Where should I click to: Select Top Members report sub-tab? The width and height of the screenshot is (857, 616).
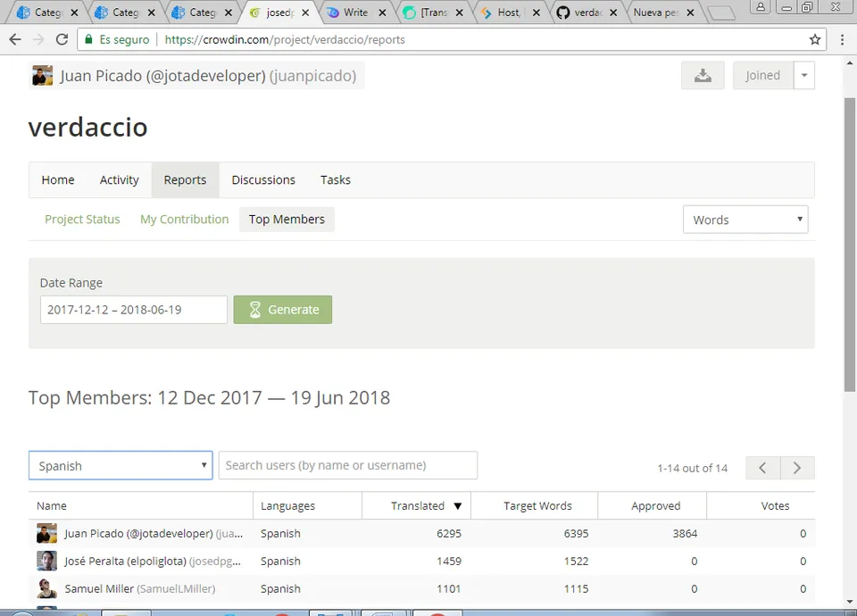click(287, 220)
